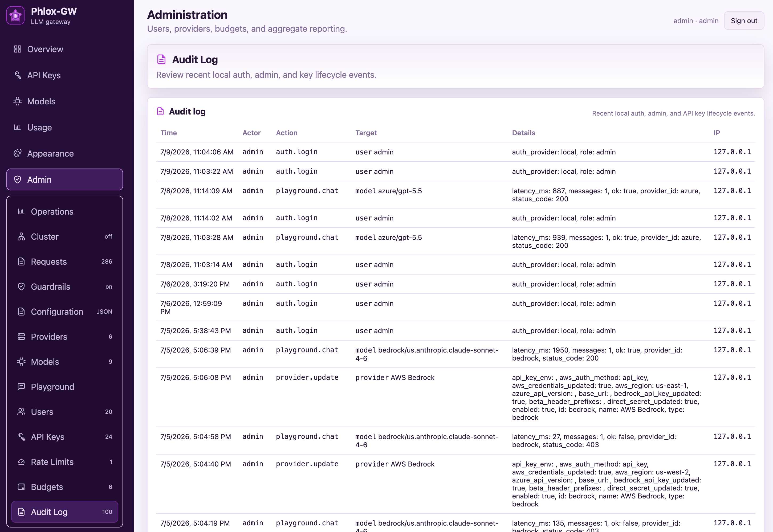Go to the Usage section
Viewport: 773px width, 532px height.
(65, 127)
